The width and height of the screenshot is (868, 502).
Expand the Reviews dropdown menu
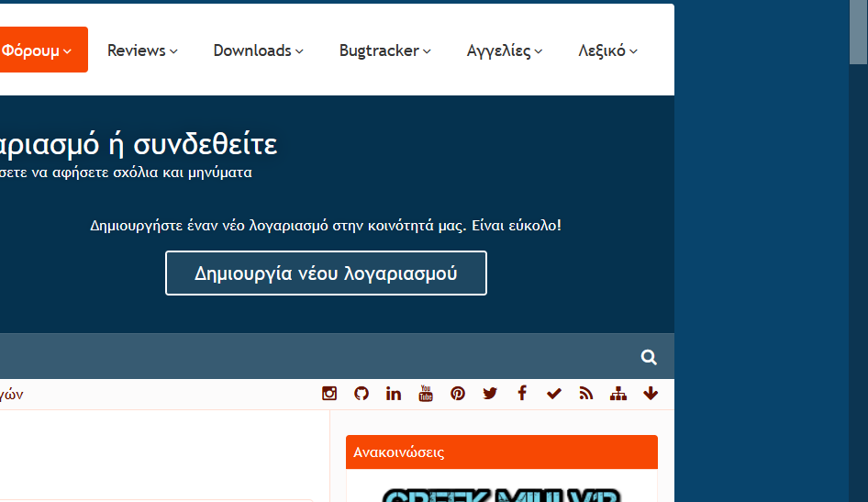(x=142, y=50)
